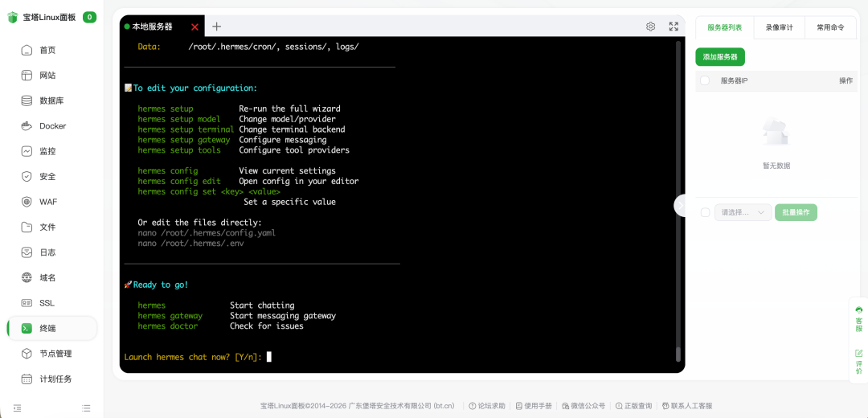Click the 客服 support headset icon
Image resolution: width=868 pixels, height=418 pixels.
click(859, 310)
